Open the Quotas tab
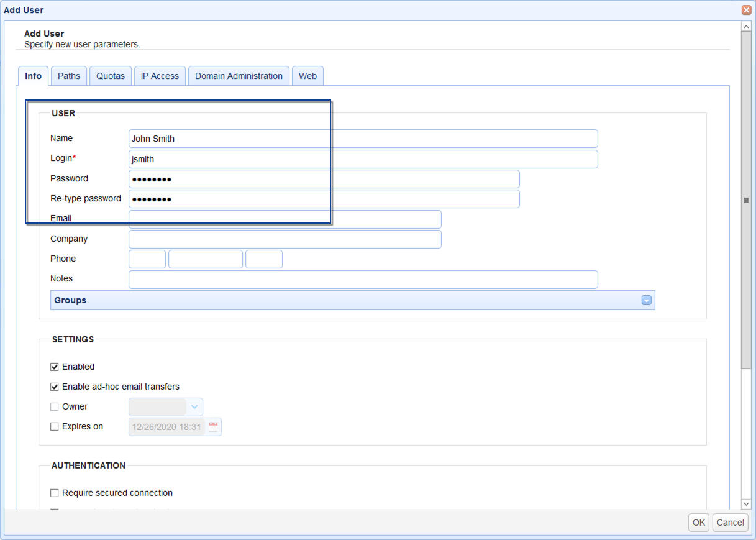Image resolution: width=756 pixels, height=540 pixels. 111,76
